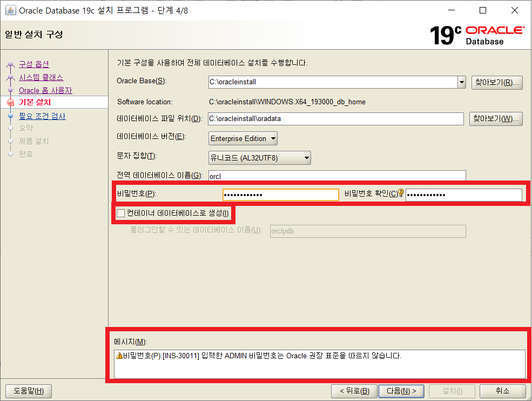The height and width of the screenshot is (401, 532).
Task: Click the warning icon in message box
Action: click(119, 356)
